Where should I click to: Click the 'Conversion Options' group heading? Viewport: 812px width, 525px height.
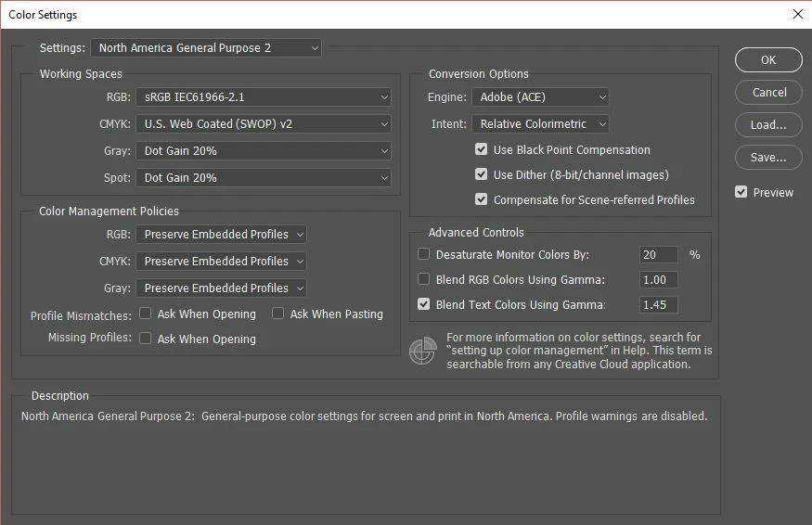[479, 74]
